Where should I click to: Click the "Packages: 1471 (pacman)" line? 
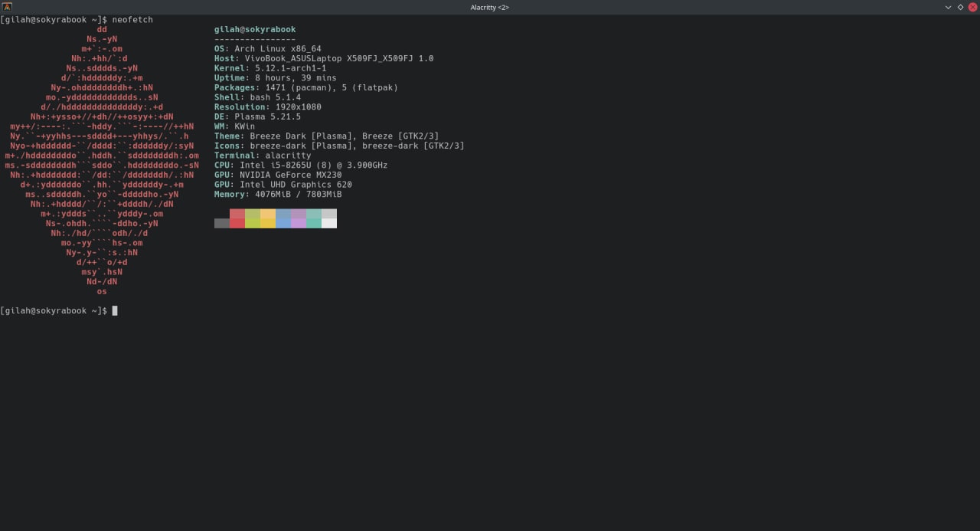click(306, 87)
